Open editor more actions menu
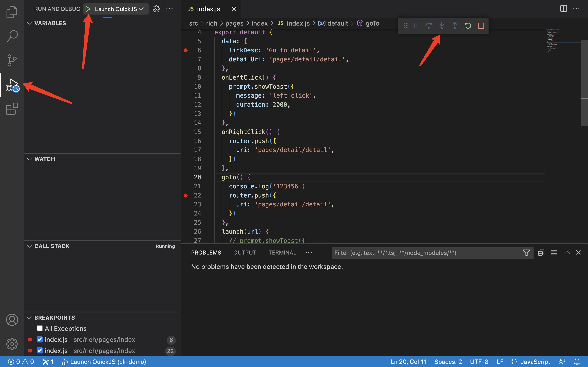588x367 pixels. pyautogui.click(x=577, y=9)
